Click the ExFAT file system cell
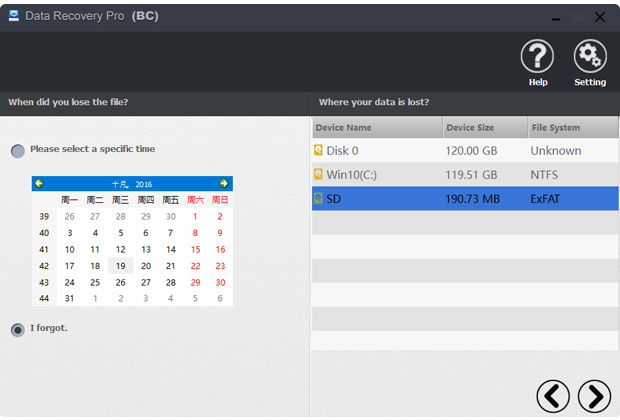Viewport: 620px width, 420px height. click(x=545, y=199)
